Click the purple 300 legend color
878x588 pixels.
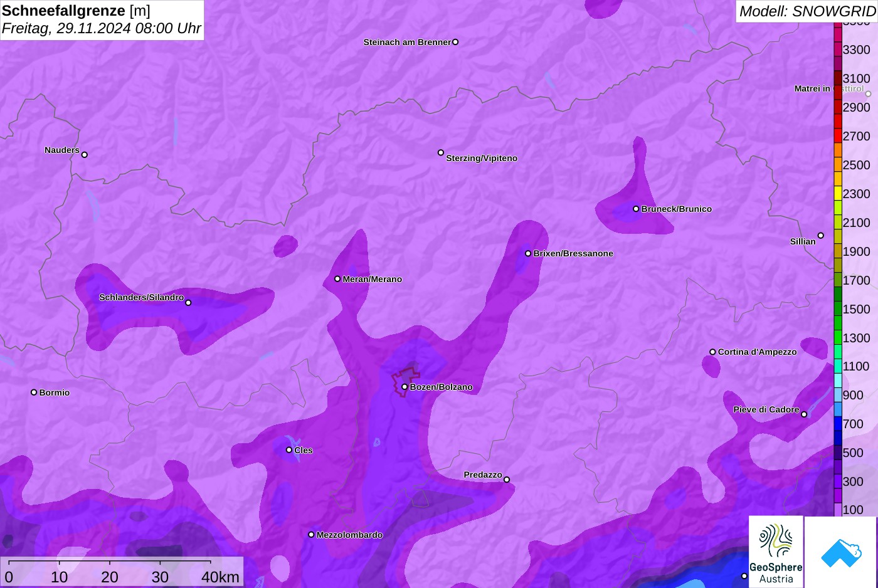(x=838, y=481)
